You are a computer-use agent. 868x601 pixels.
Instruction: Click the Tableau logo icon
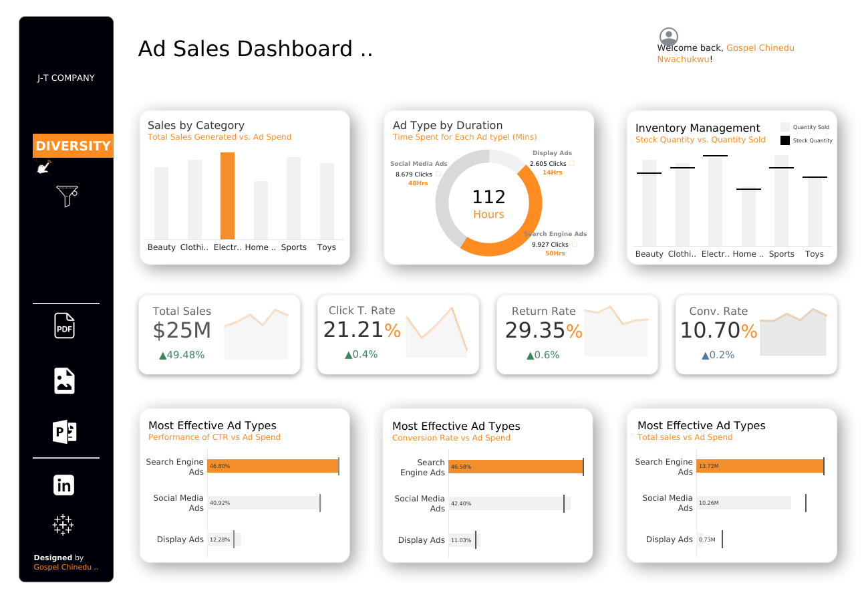point(63,525)
